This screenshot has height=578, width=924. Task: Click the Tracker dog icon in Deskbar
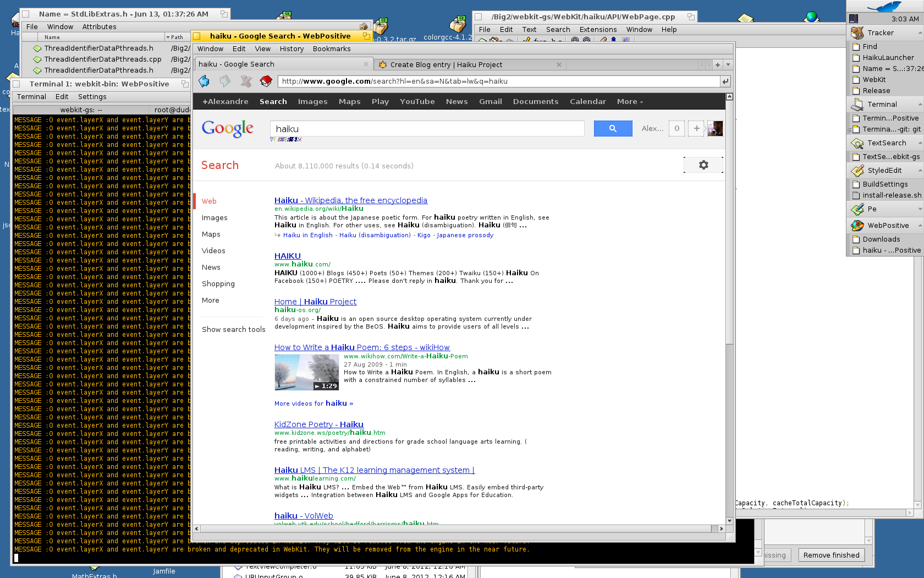(x=857, y=33)
